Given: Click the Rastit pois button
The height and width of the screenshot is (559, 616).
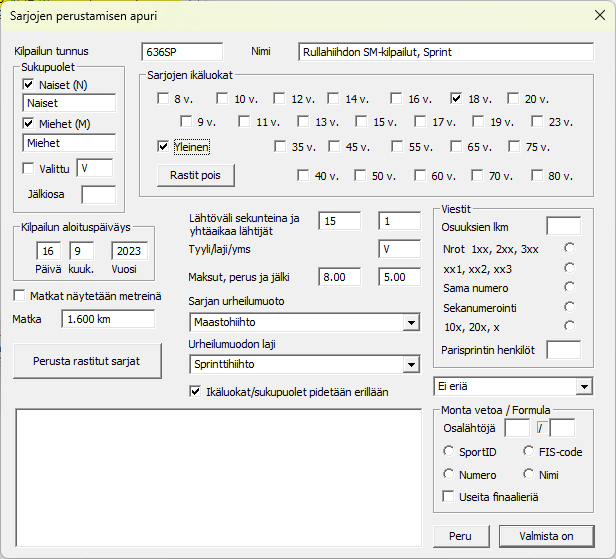Looking at the screenshot, I should pyautogui.click(x=196, y=175).
